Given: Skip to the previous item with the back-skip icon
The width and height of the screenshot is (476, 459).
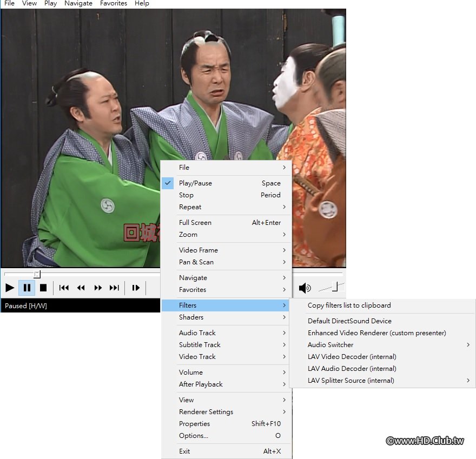Looking at the screenshot, I should [x=64, y=288].
